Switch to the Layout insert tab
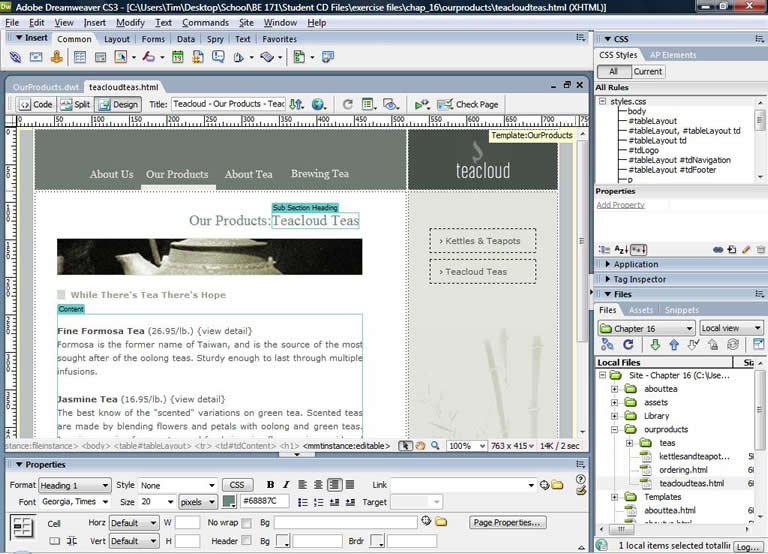This screenshot has height=554, width=768. [117, 39]
